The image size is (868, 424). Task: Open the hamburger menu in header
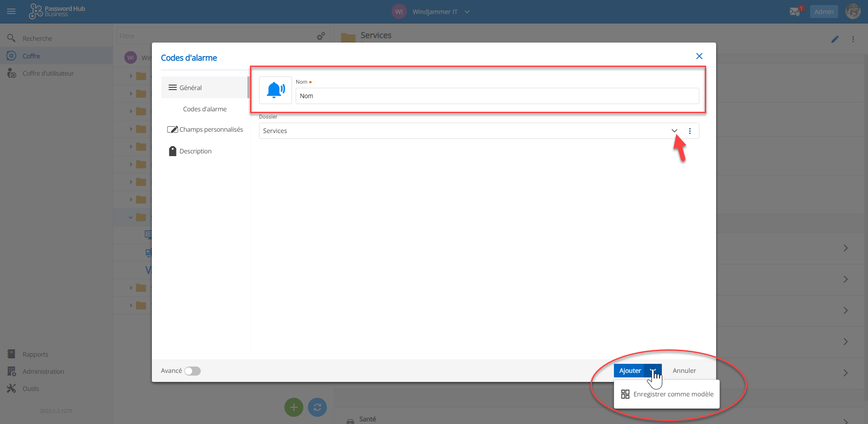click(12, 12)
